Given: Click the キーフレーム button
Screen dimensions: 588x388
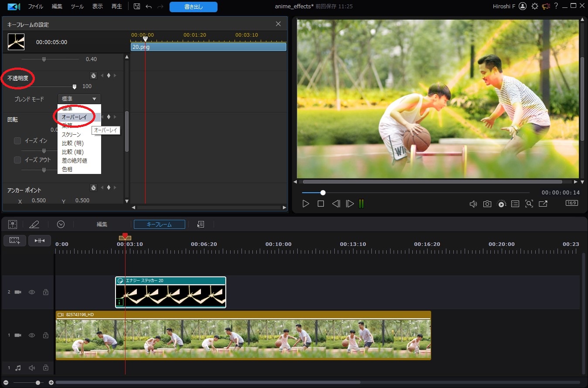Looking at the screenshot, I should (x=160, y=224).
